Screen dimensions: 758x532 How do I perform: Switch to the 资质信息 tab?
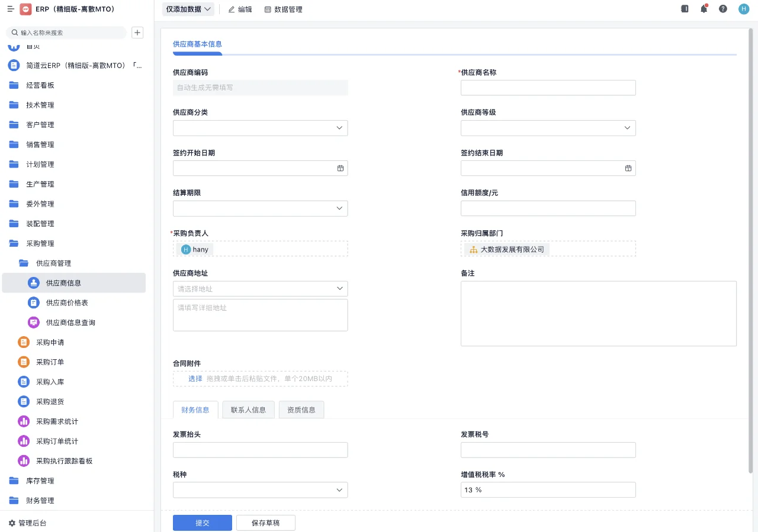(x=301, y=409)
